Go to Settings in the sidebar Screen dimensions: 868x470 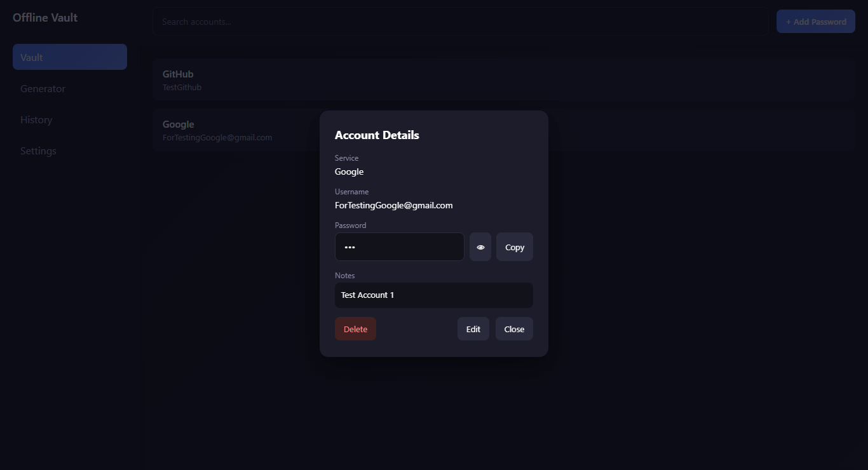click(x=38, y=151)
